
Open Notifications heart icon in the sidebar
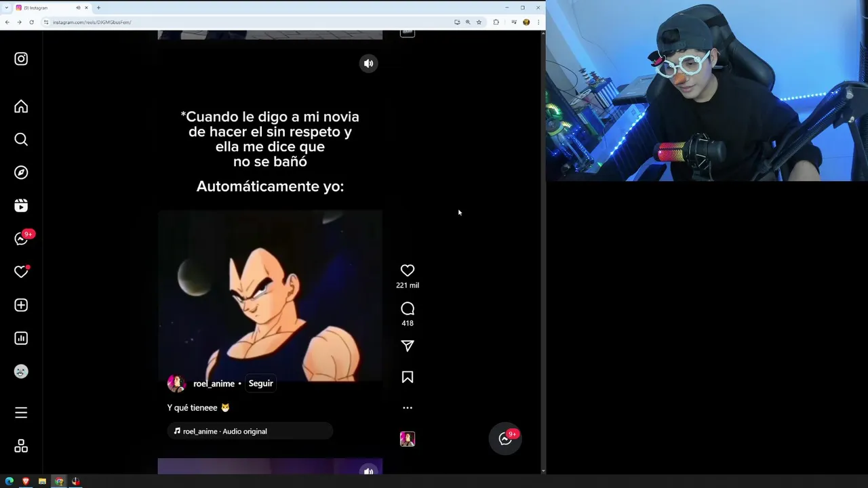click(x=21, y=272)
